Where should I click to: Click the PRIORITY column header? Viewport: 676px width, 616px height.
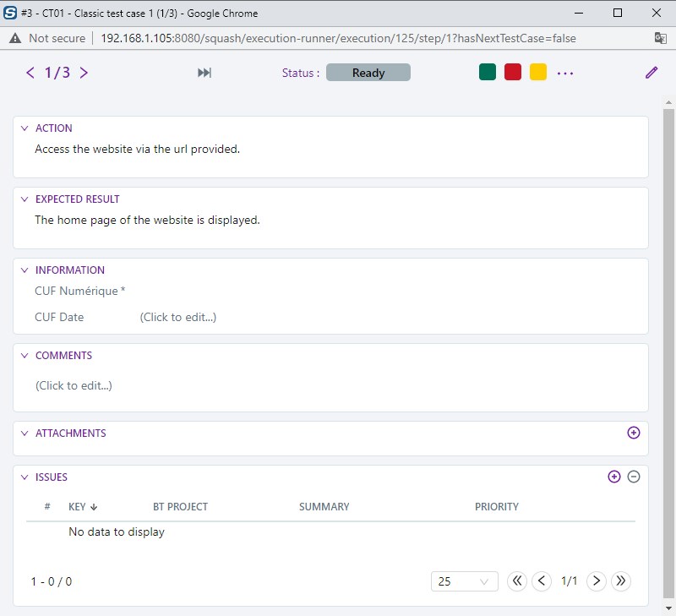tap(496, 507)
